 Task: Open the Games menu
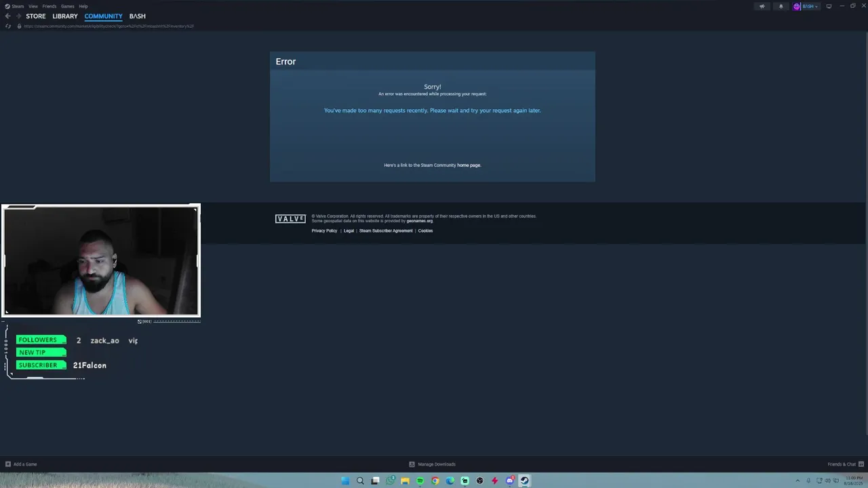(x=68, y=6)
